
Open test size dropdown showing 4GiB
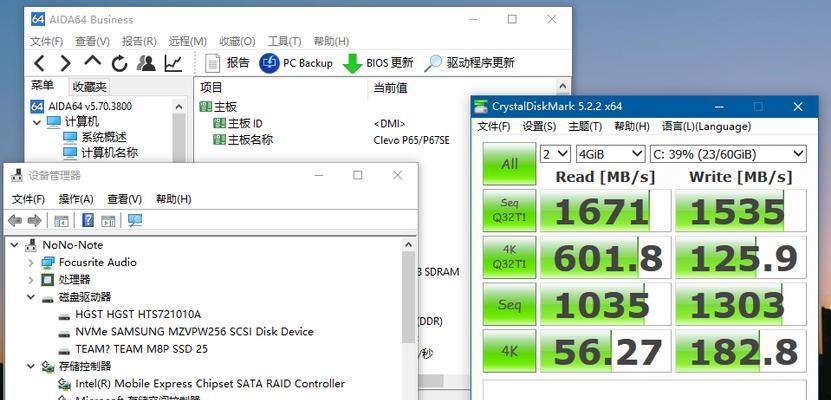coord(611,154)
